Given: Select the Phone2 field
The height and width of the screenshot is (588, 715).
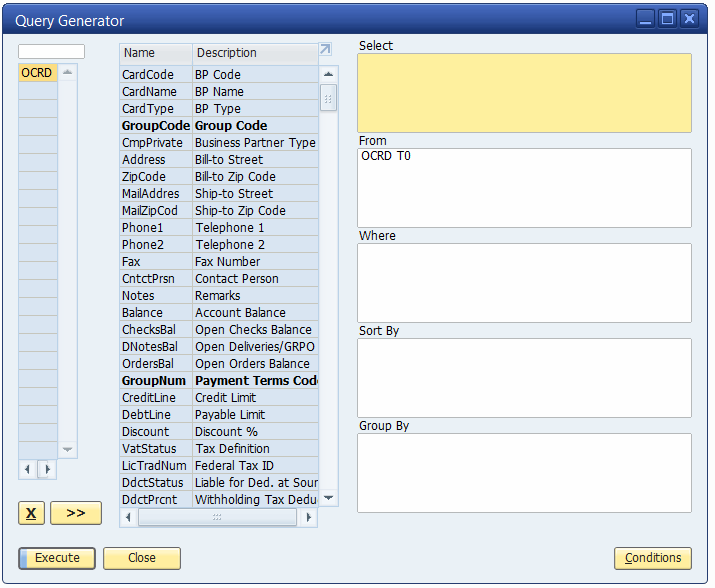Looking at the screenshot, I should [156, 245].
